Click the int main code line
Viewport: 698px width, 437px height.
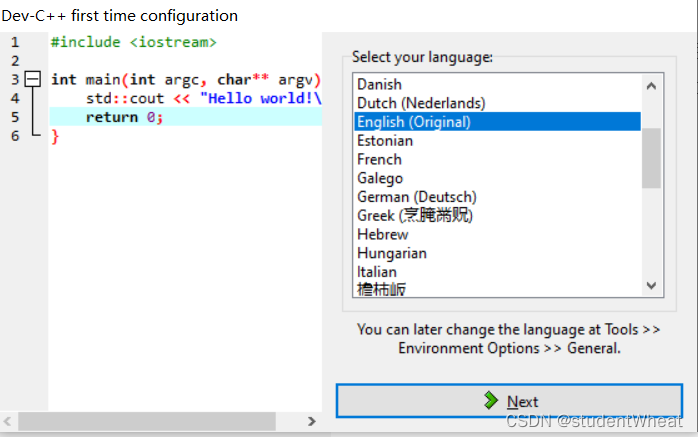[x=186, y=80]
